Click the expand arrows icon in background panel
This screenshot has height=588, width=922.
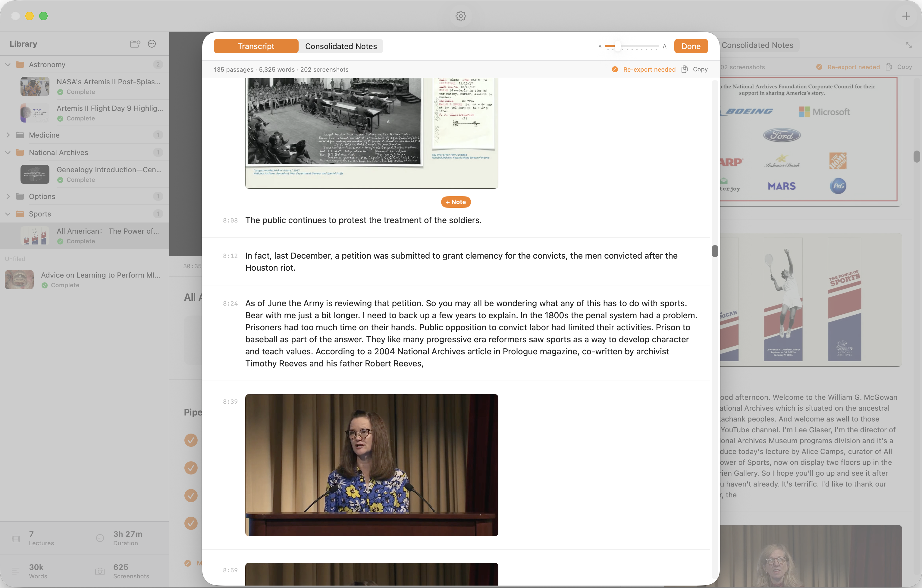tap(909, 45)
